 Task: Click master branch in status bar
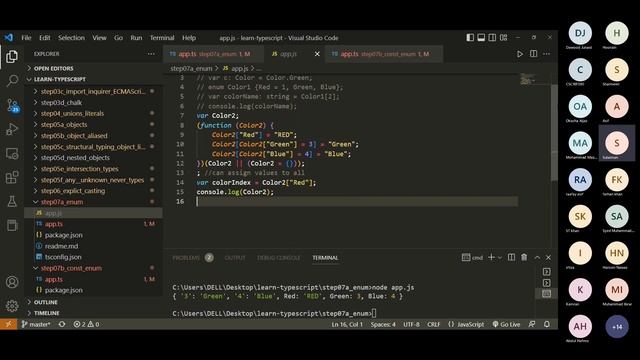pyautogui.click(x=36, y=324)
